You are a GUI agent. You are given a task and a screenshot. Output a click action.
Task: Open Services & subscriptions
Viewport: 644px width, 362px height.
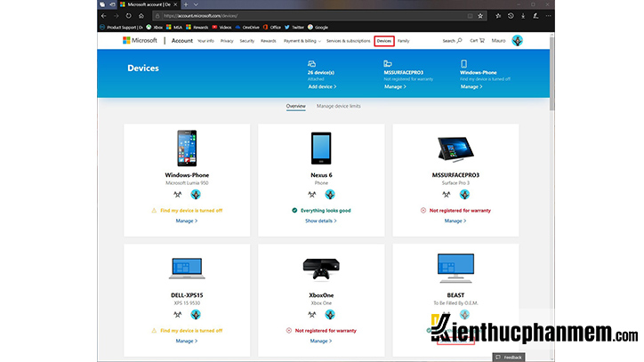349,41
